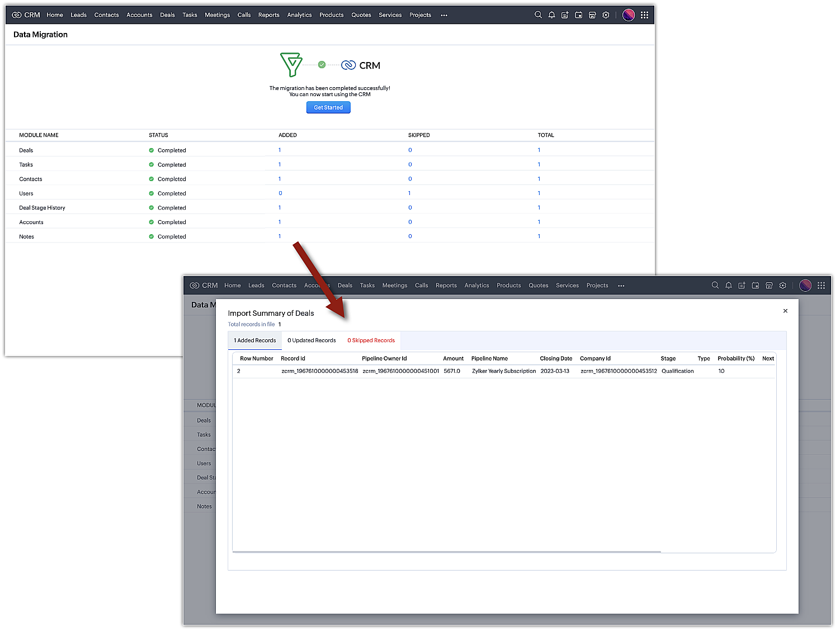This screenshot has height=636, width=840.
Task: Close the Import Summary of Deals dialog
Action: (x=785, y=311)
